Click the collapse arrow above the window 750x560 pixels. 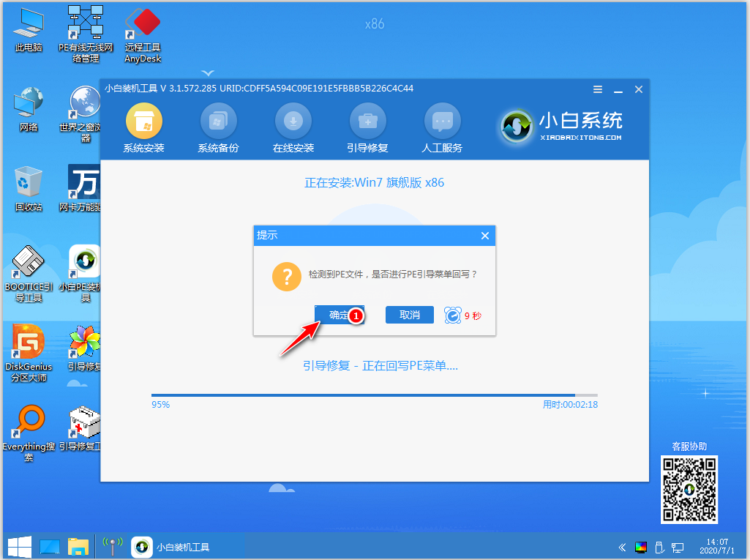coord(208,72)
